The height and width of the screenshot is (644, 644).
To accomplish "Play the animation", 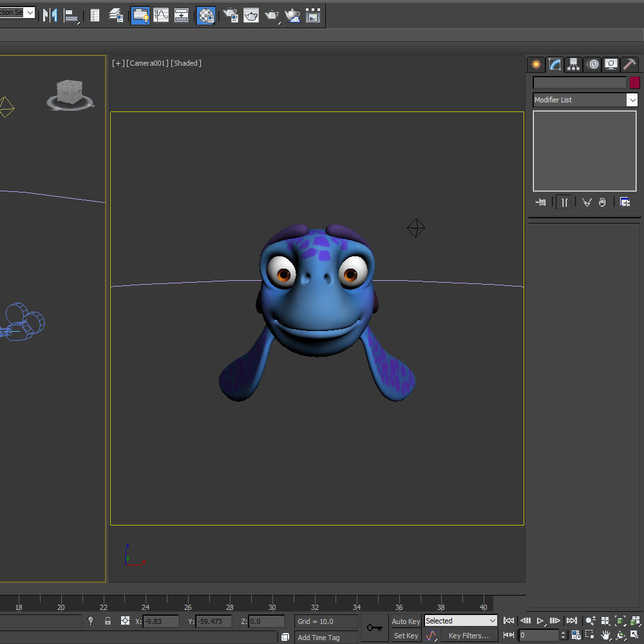I will 540,621.
